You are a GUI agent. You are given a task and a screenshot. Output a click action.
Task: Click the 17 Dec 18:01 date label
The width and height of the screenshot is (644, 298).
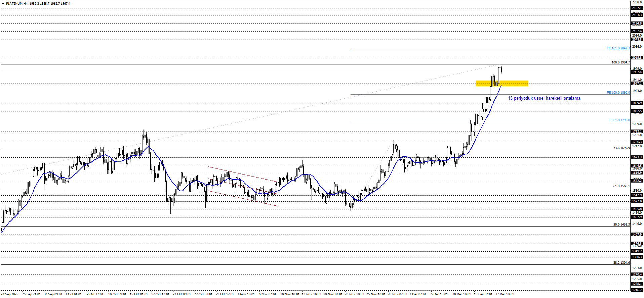click(505, 294)
